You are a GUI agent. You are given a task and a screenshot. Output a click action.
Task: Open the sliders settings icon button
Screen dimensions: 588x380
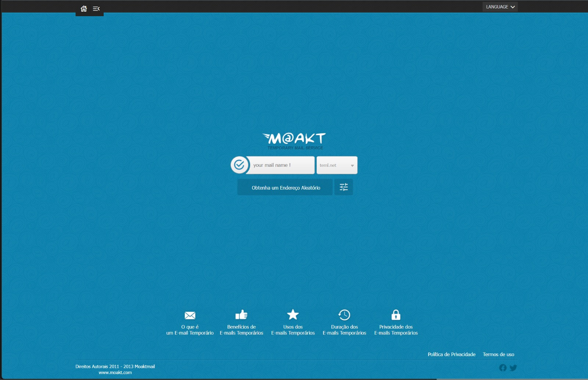344,187
